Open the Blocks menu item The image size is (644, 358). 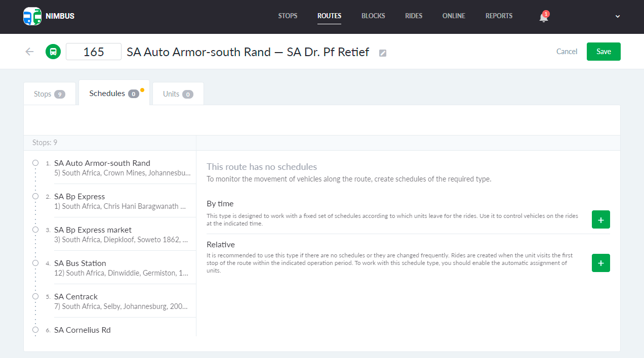click(x=373, y=16)
